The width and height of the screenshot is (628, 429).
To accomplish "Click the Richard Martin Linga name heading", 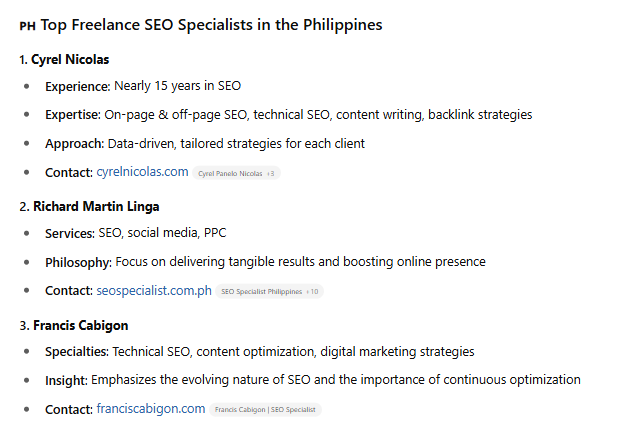I will [x=96, y=207].
